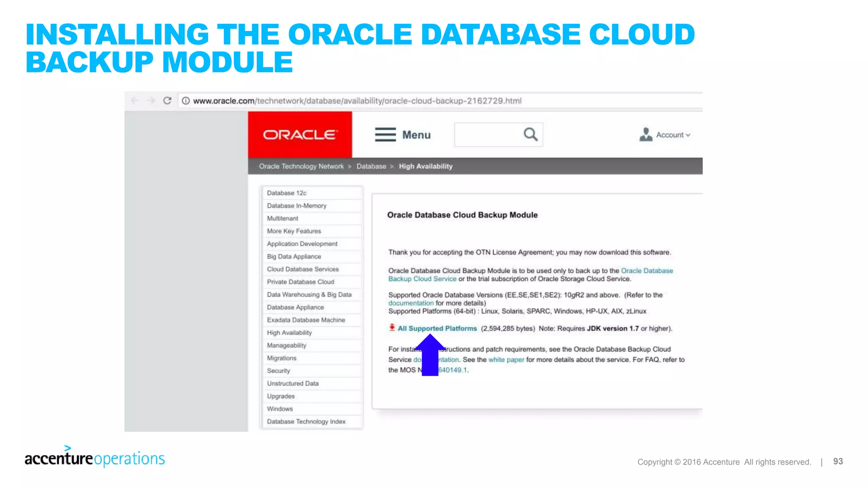Image resolution: width=868 pixels, height=488 pixels.
Task: Select Upgrades in the sidebar
Action: pos(312,396)
